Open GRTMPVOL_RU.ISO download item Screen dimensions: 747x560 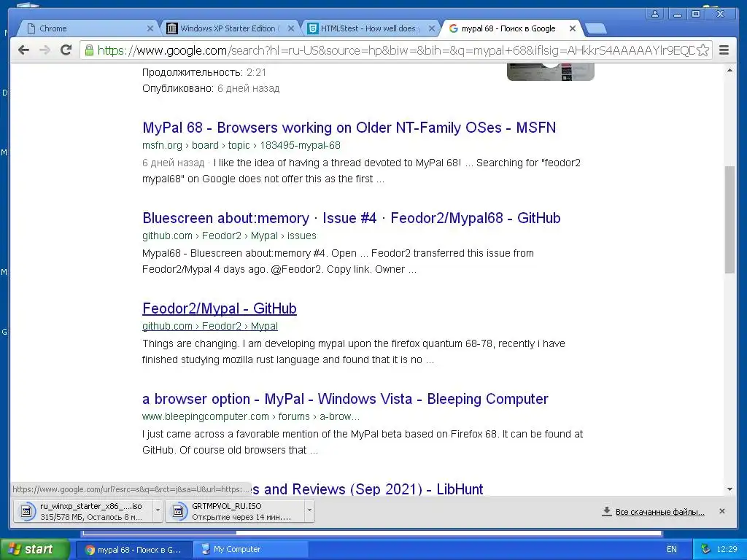(x=235, y=511)
